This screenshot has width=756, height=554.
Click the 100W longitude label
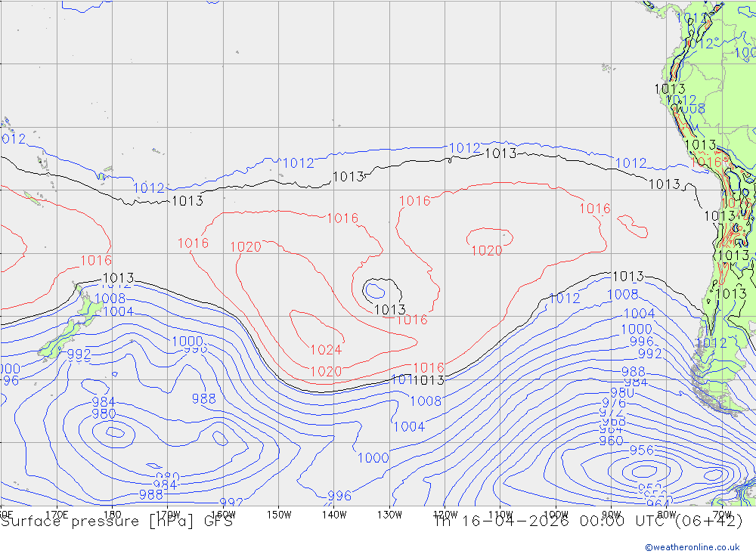556,515
